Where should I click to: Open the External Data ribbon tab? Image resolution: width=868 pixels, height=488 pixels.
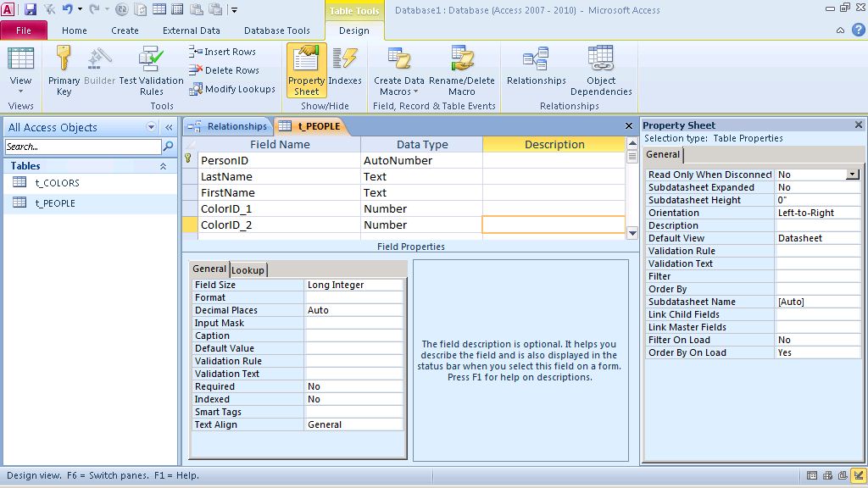pyautogui.click(x=191, y=30)
